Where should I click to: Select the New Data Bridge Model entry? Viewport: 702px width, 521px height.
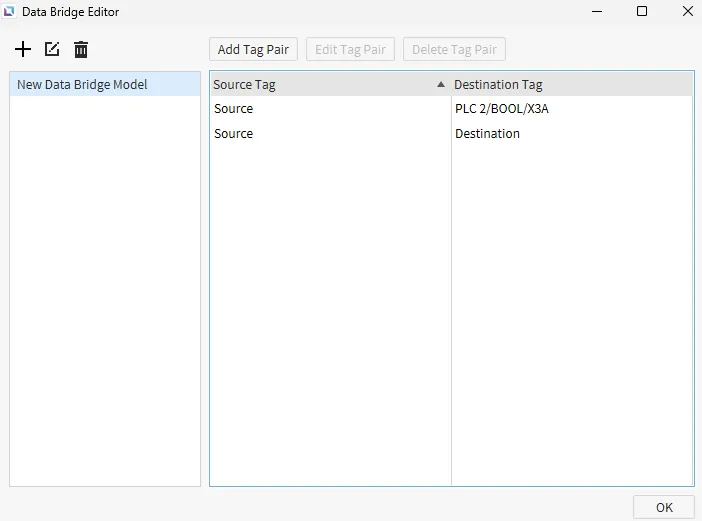[82, 85]
